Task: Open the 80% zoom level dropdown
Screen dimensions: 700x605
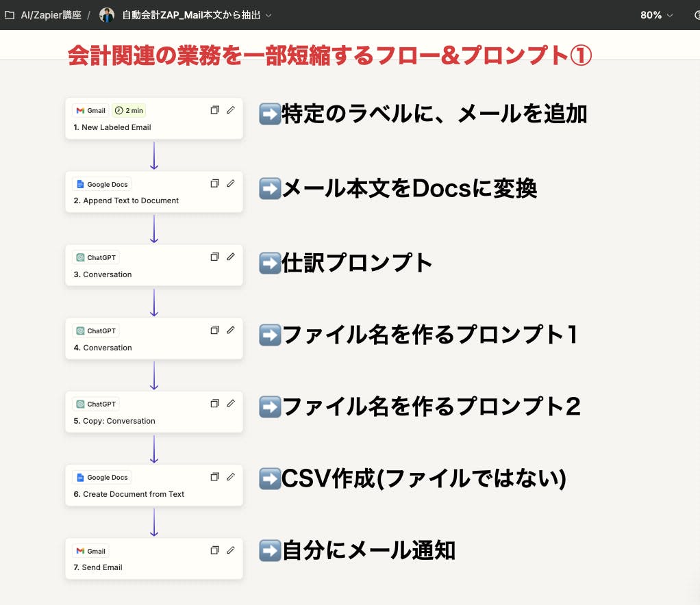Action: coord(656,15)
